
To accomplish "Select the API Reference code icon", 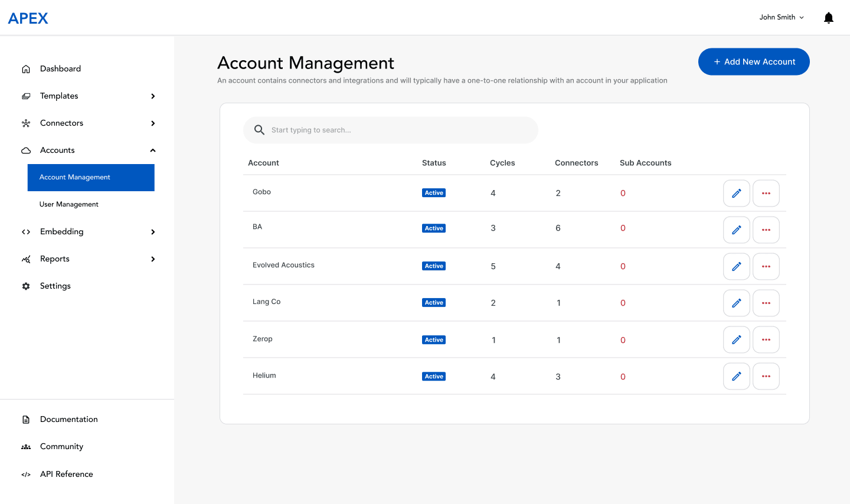I will coord(26,474).
